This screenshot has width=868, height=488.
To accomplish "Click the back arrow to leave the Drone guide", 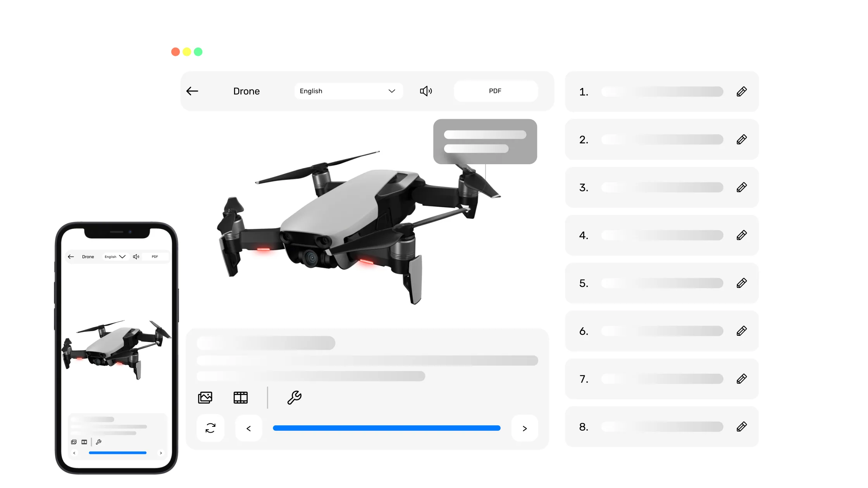I will pos(192,91).
